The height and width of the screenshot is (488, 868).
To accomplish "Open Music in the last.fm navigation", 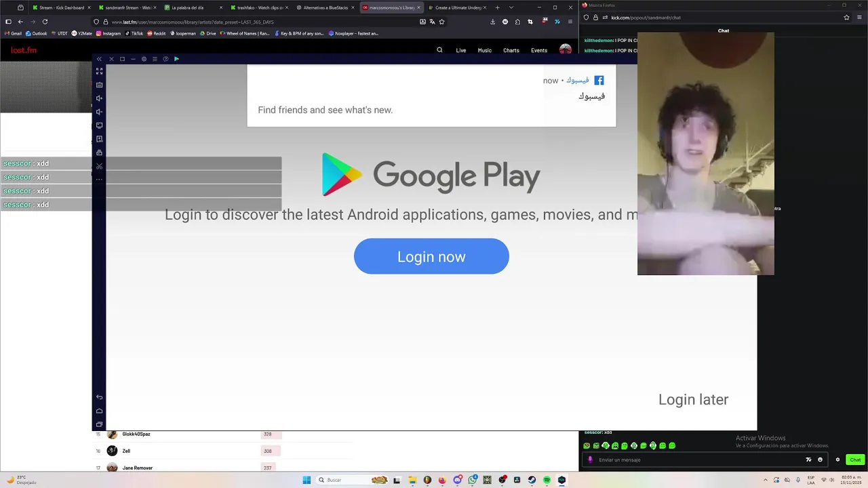I will point(484,50).
